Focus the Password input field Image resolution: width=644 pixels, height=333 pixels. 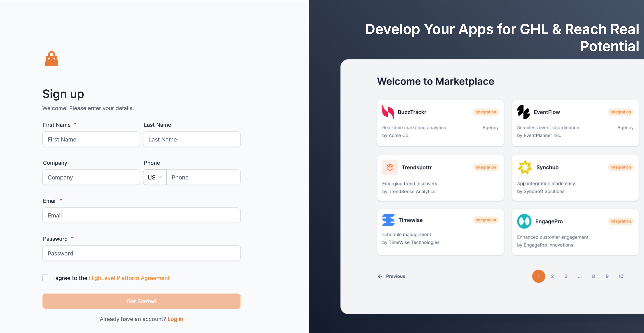(x=142, y=253)
